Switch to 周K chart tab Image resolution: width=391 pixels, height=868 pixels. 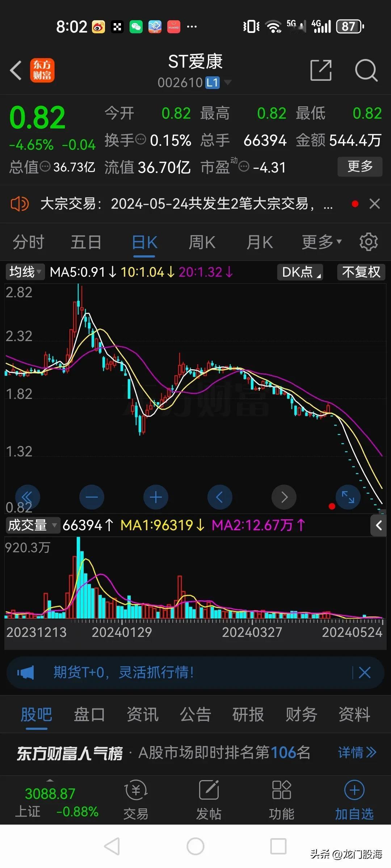pyautogui.click(x=202, y=242)
